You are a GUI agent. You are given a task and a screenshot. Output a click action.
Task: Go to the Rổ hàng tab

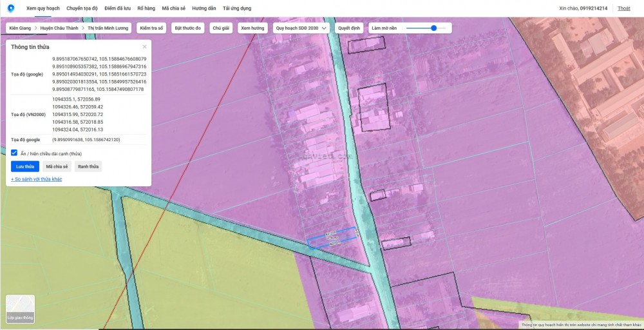pyautogui.click(x=146, y=8)
